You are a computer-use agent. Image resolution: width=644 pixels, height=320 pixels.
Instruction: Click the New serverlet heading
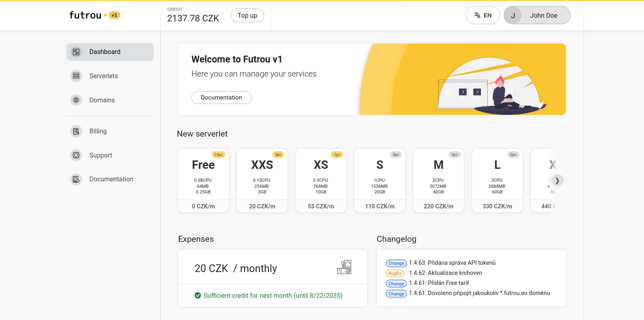[x=202, y=134]
